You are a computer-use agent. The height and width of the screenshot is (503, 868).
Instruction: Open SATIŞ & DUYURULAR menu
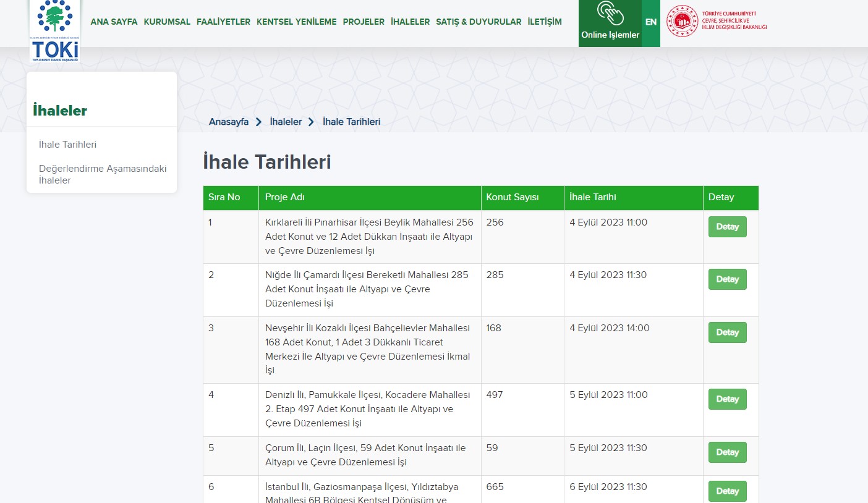(x=479, y=22)
